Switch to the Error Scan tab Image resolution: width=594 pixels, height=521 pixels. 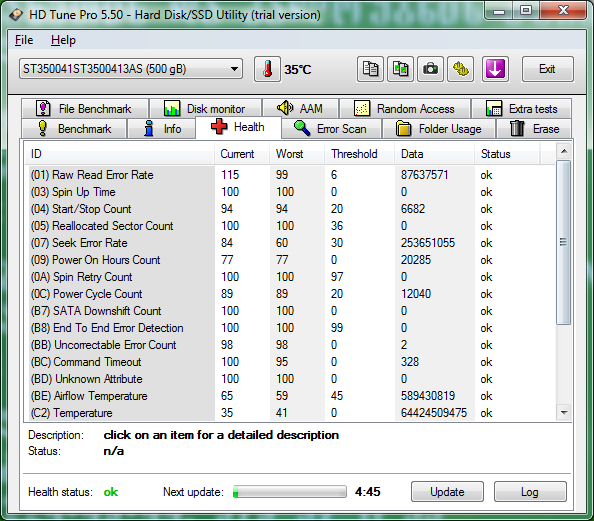coord(331,128)
